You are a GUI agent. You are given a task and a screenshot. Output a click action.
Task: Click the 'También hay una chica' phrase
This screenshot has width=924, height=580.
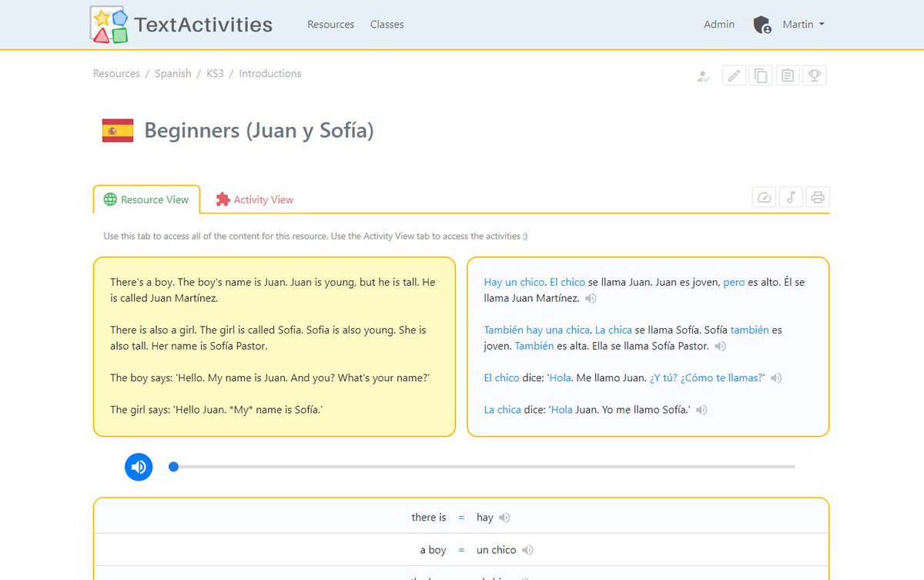pos(537,330)
